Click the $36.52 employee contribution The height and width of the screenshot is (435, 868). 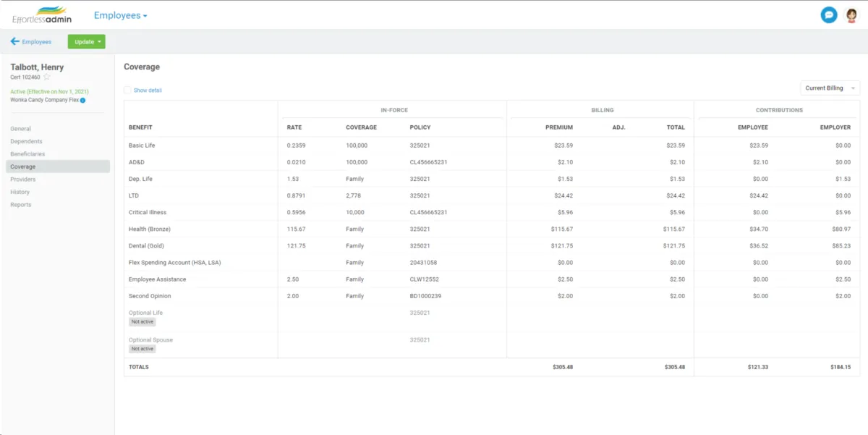click(759, 246)
